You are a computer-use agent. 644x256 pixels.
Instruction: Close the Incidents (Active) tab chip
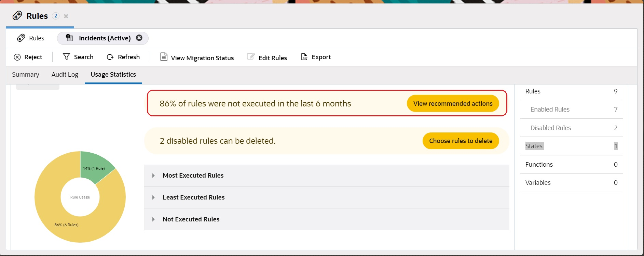click(139, 38)
